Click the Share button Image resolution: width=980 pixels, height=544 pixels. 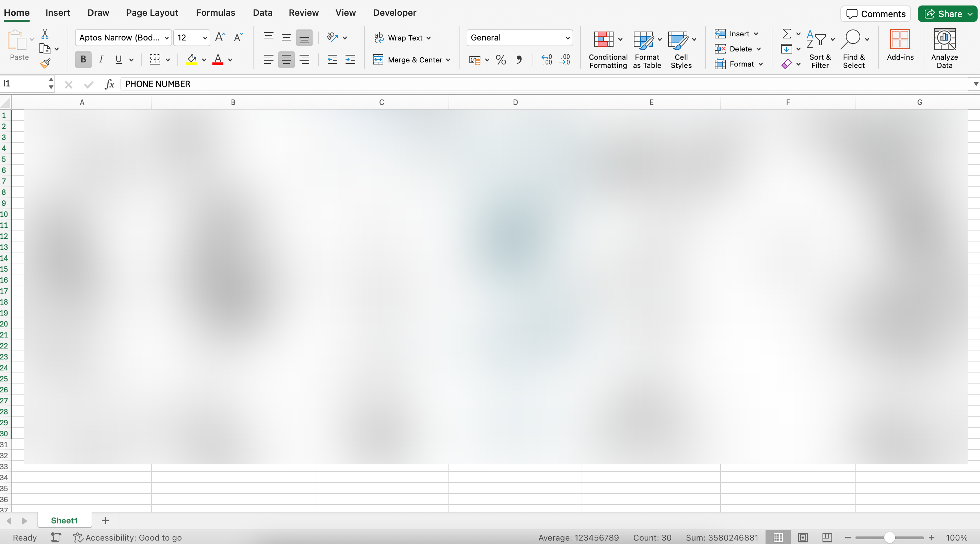[x=944, y=14]
